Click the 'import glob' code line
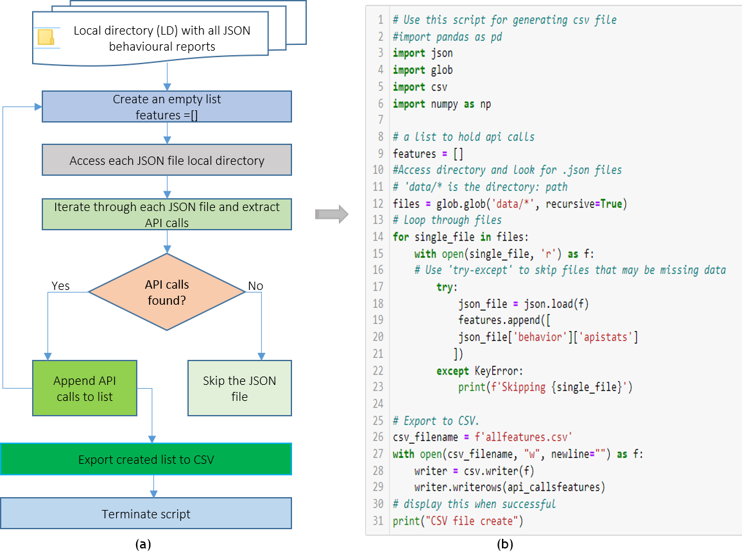The height and width of the screenshot is (560, 742). (422, 70)
